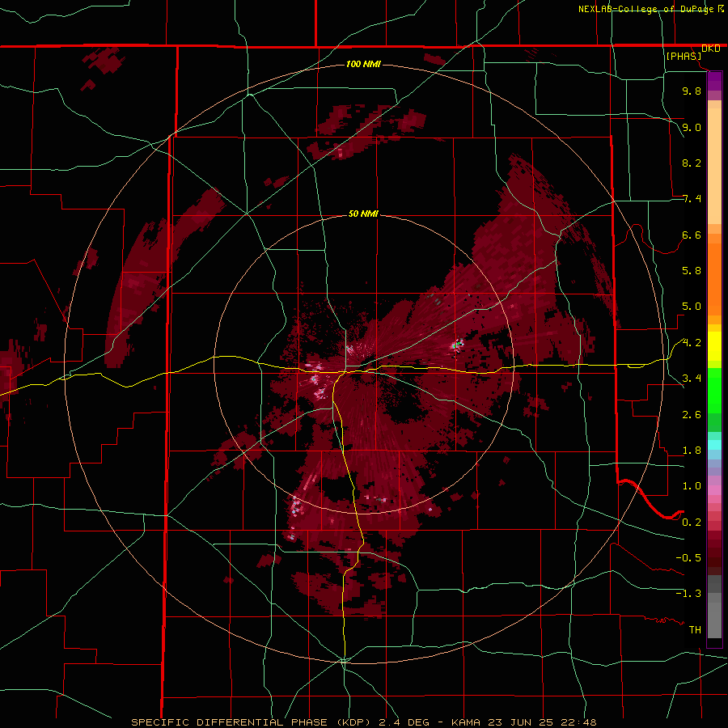Click the KDP product caption at the bottom
Image resolution: width=728 pixels, height=728 pixels.
pos(363,722)
